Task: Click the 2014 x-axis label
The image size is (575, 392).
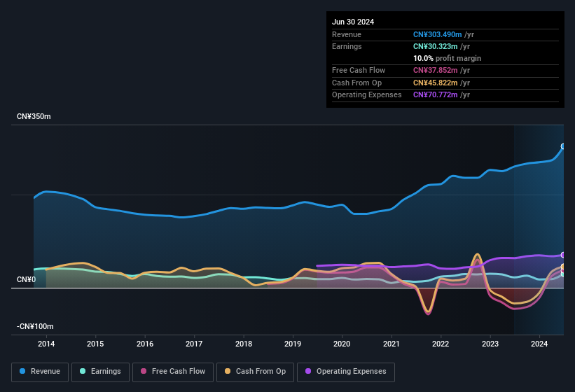Action: pos(46,344)
